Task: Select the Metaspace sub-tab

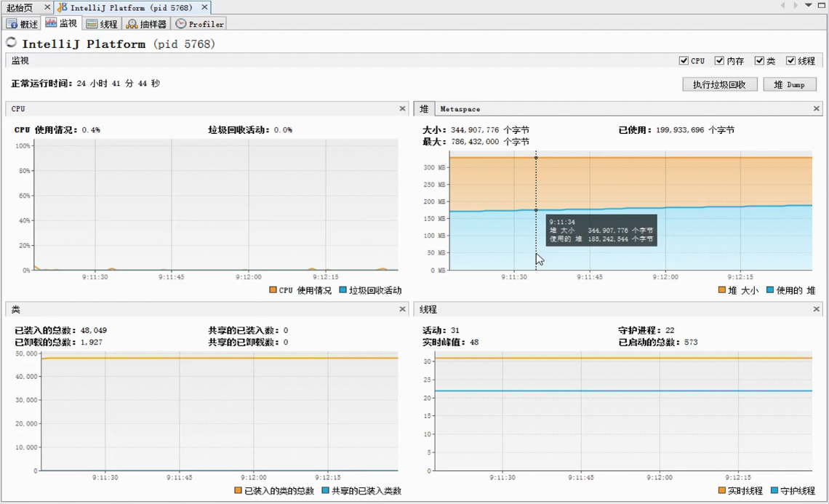Action: point(460,109)
